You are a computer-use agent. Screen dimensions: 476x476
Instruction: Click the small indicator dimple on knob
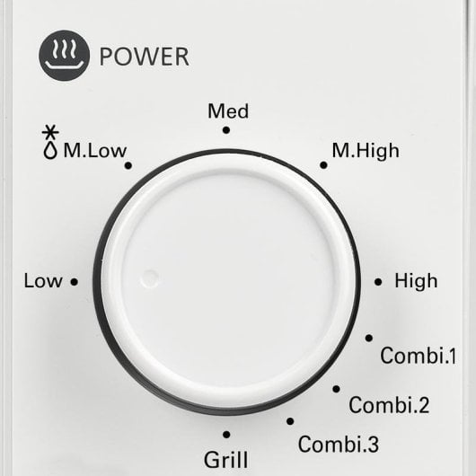tap(150, 278)
